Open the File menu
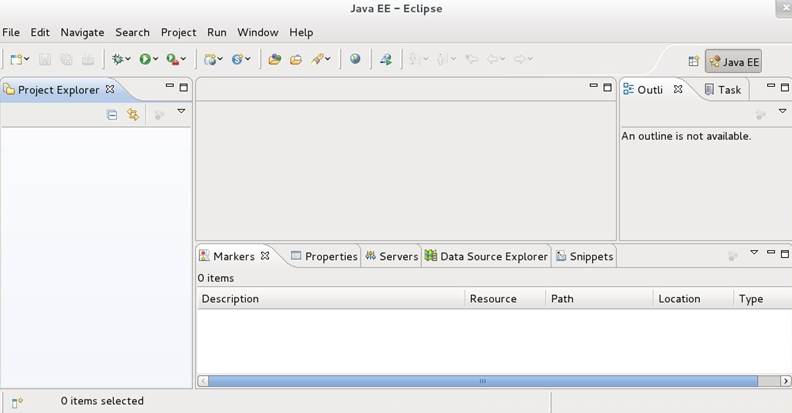The image size is (792, 413). click(x=11, y=32)
